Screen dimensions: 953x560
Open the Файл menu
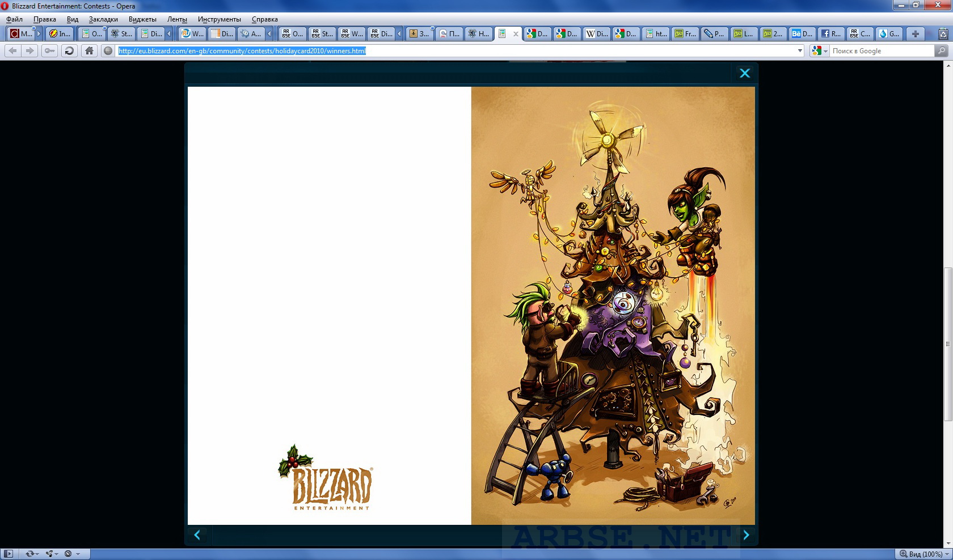coord(15,19)
